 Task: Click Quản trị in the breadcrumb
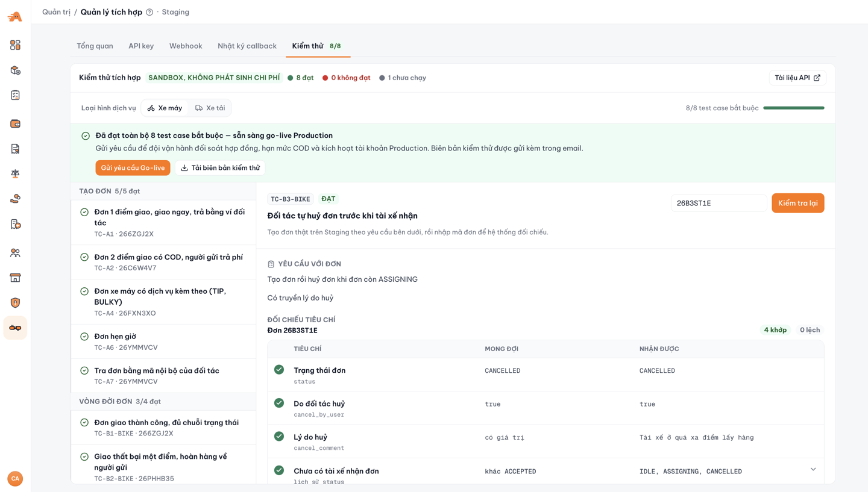click(x=56, y=12)
